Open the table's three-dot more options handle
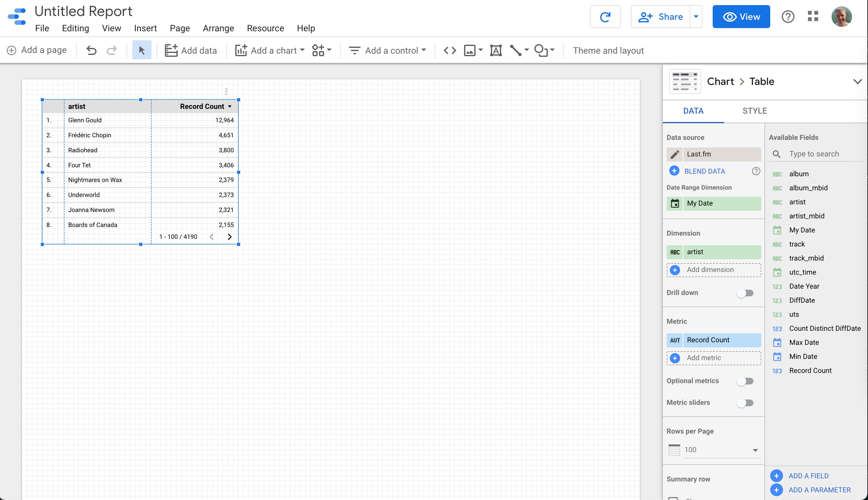 (226, 91)
